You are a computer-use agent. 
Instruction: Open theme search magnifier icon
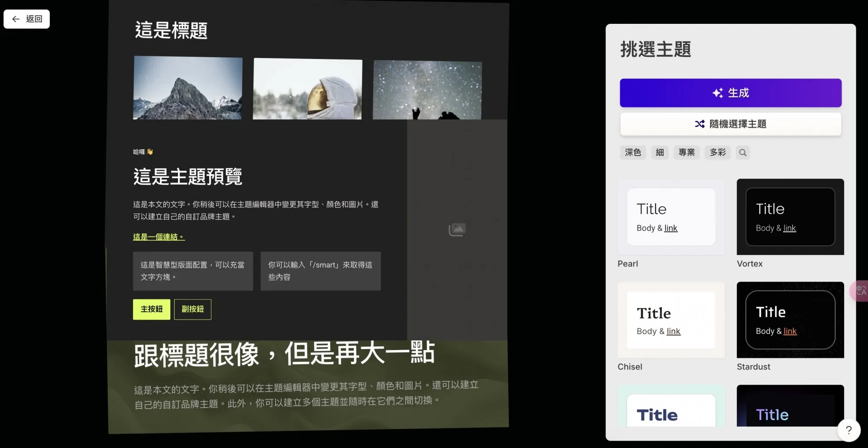pos(743,152)
